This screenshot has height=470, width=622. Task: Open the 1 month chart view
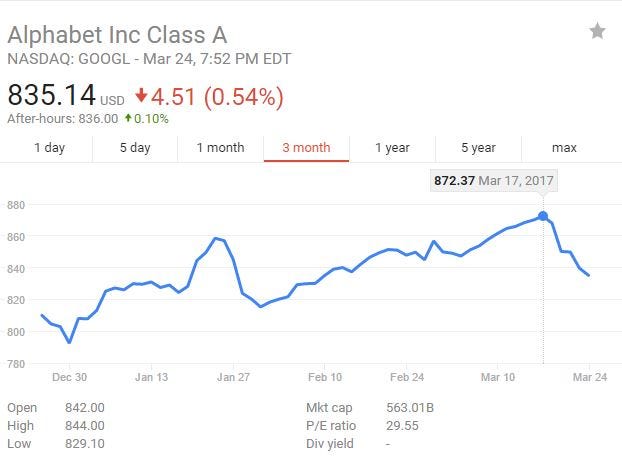(220, 148)
